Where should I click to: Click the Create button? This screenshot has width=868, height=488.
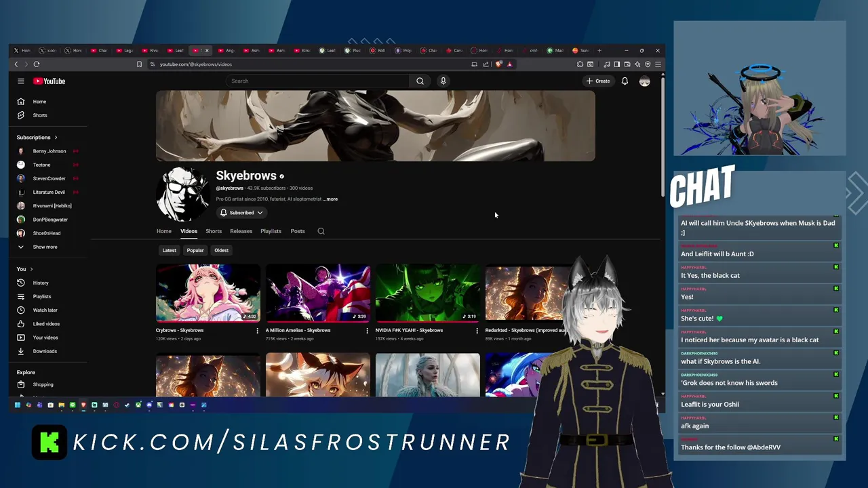[598, 81]
